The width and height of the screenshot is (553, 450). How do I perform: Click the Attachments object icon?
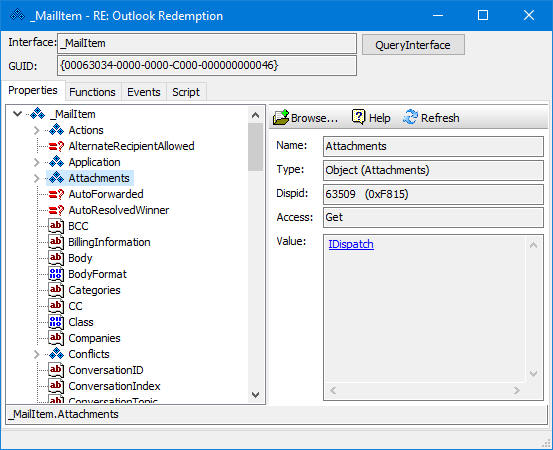tap(56, 178)
